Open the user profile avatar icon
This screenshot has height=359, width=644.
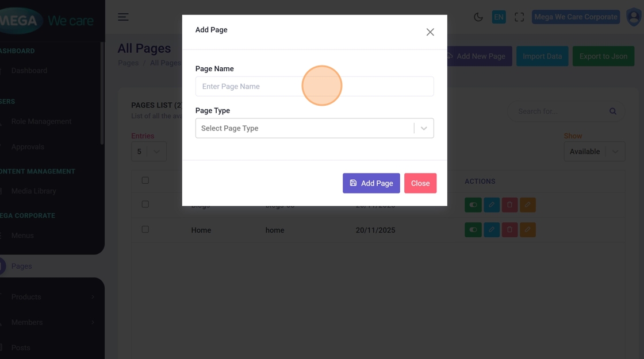(634, 17)
